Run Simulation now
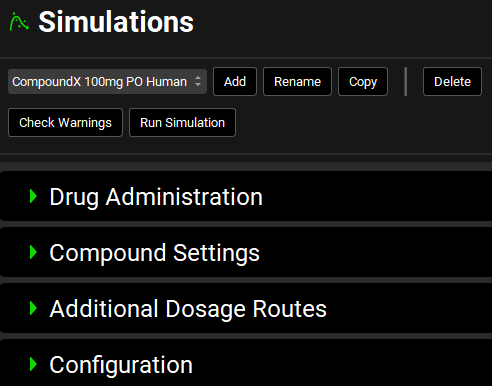 182,123
